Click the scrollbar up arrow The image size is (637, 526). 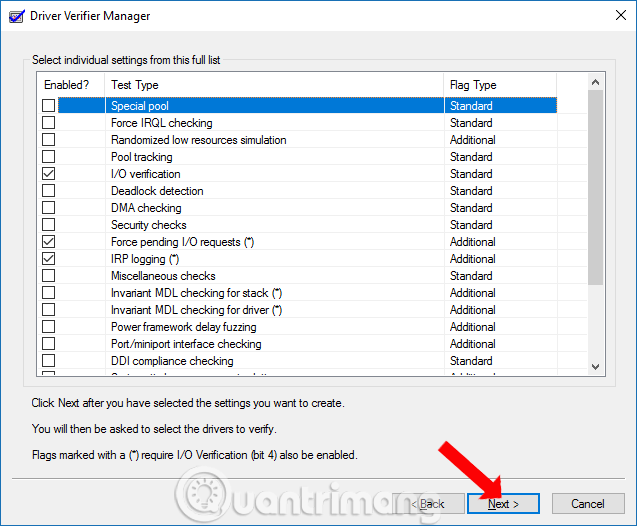(596, 82)
